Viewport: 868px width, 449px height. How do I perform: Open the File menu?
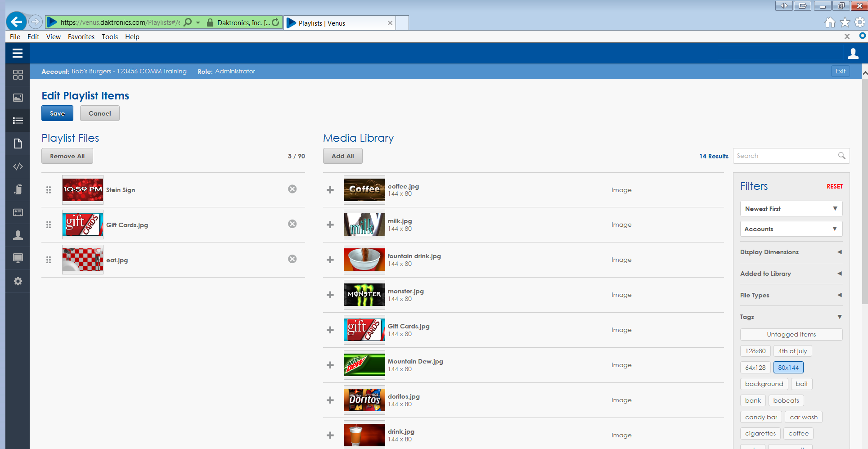15,37
